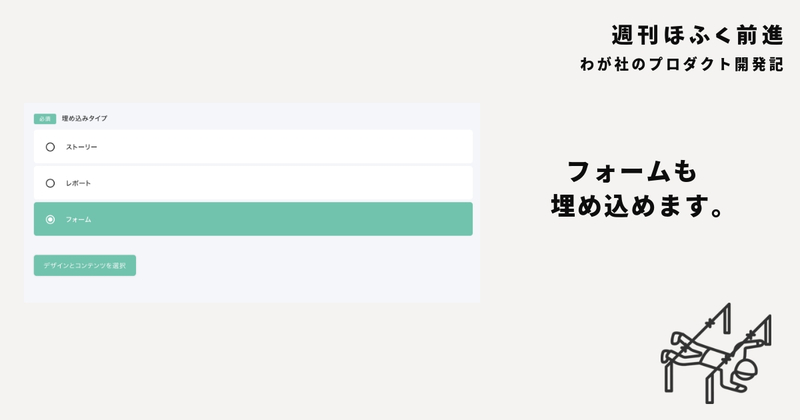
Task: Click the green 必須 badge
Action: tap(45, 119)
